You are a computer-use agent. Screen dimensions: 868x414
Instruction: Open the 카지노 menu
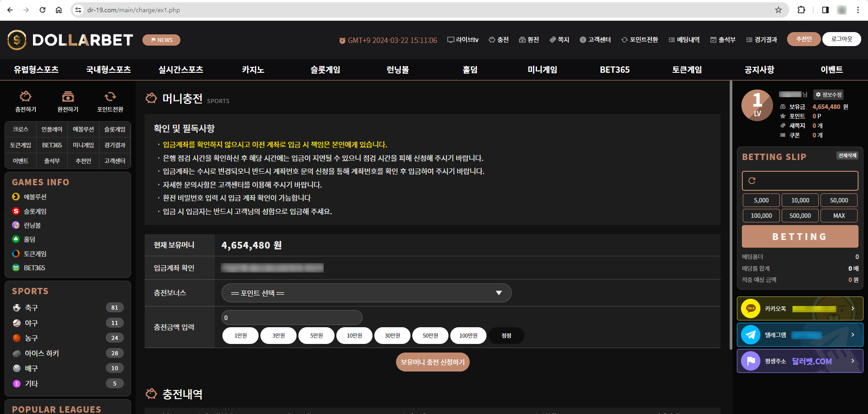tap(253, 70)
